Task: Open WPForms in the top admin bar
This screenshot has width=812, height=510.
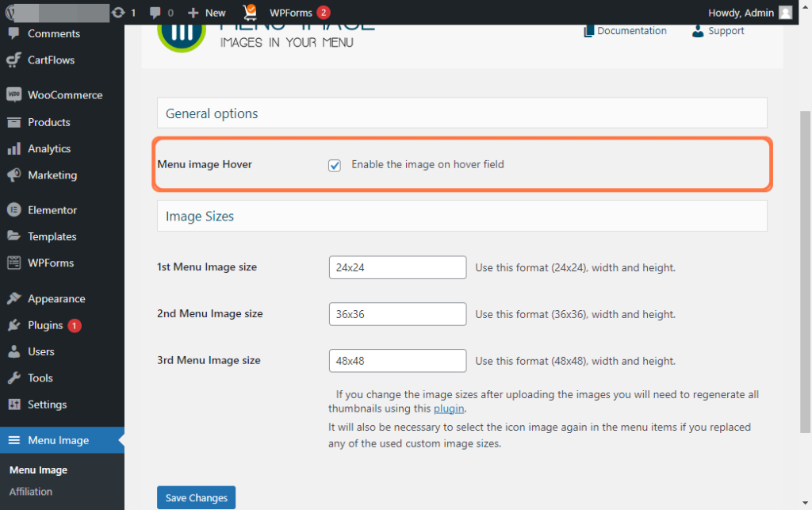Action: [x=290, y=13]
